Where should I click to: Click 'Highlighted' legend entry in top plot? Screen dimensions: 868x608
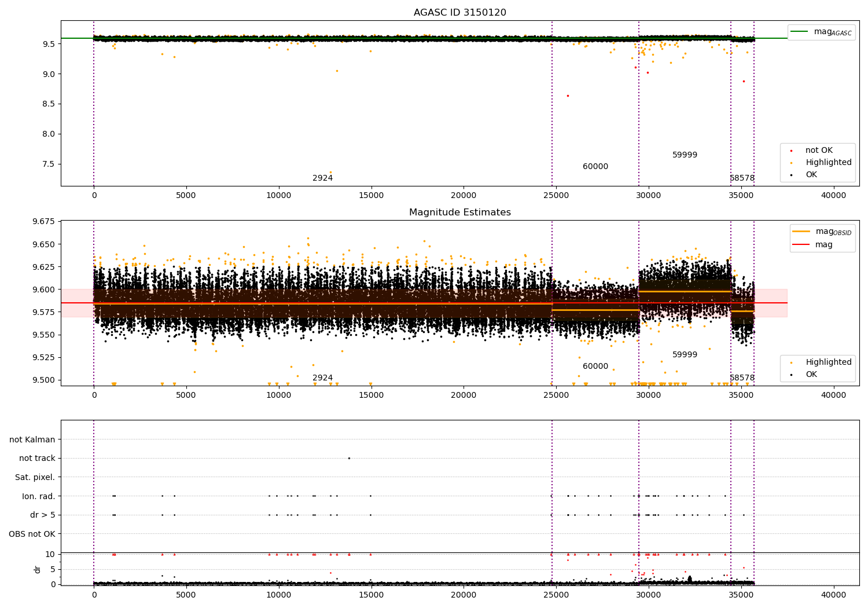click(828, 163)
